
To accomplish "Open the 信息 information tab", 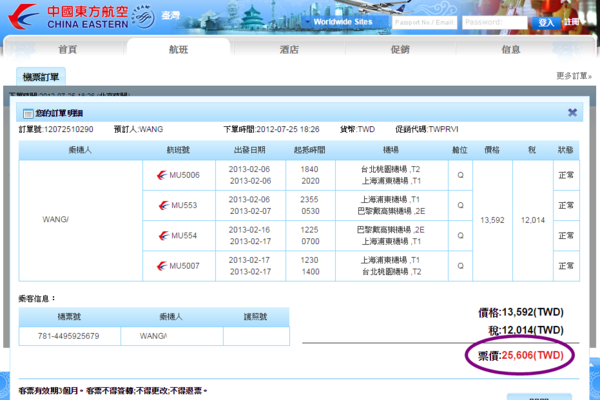I will (x=510, y=48).
